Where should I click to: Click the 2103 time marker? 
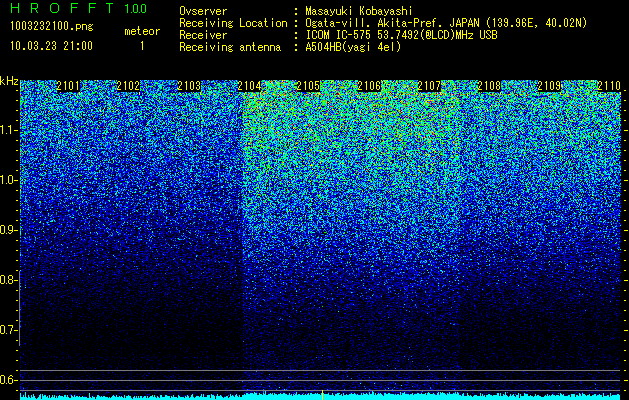point(189,86)
